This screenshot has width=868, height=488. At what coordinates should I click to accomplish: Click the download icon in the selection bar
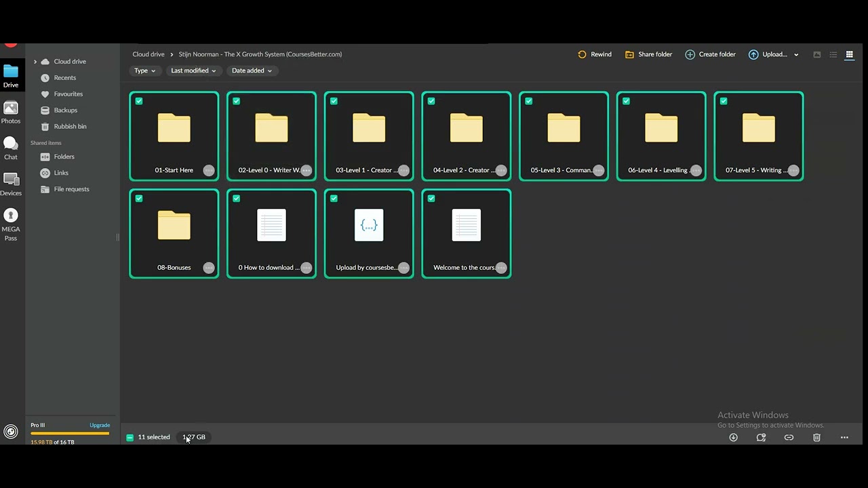[733, 437]
